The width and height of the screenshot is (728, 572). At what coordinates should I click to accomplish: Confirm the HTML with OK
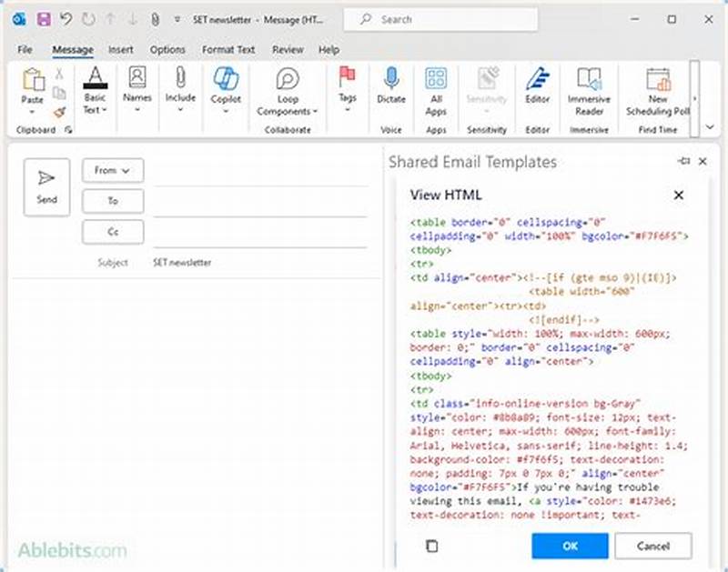570,546
